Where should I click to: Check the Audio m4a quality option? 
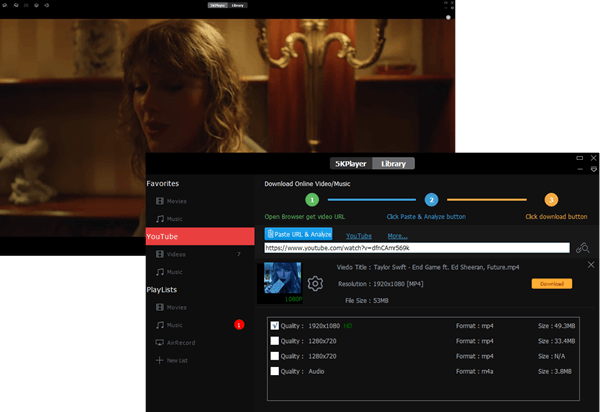pos(275,371)
